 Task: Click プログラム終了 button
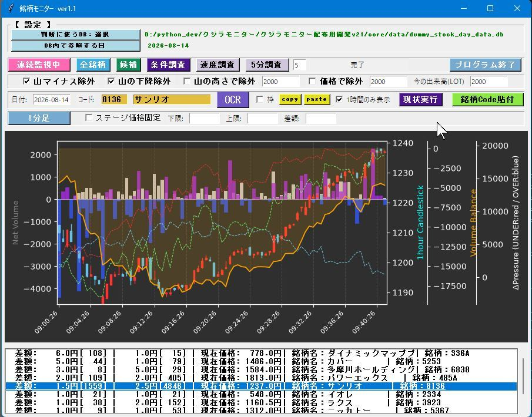tap(485, 65)
